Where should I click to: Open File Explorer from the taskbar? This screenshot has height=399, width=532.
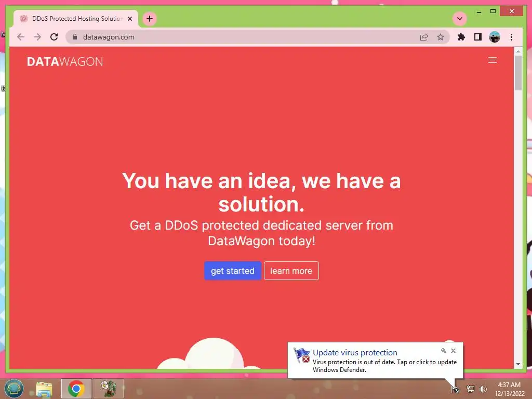44,389
